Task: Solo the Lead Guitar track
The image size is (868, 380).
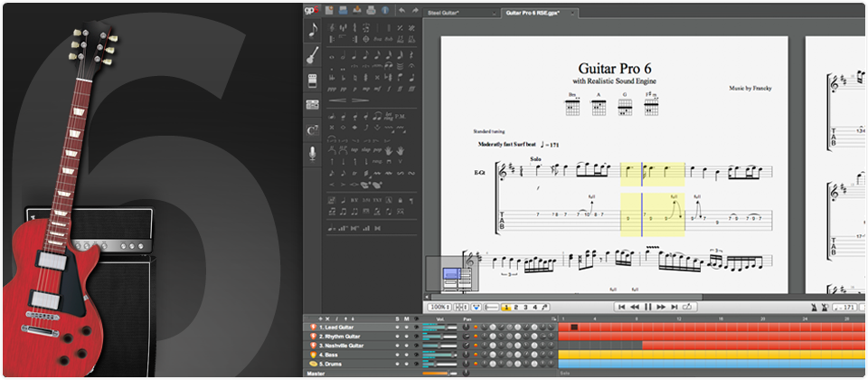Action: coord(397,328)
